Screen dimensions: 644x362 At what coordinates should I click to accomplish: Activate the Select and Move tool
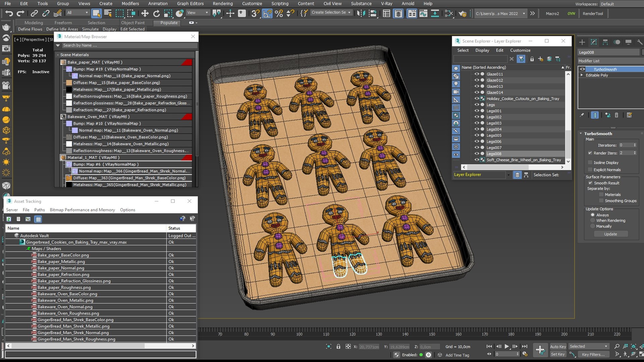(x=145, y=13)
